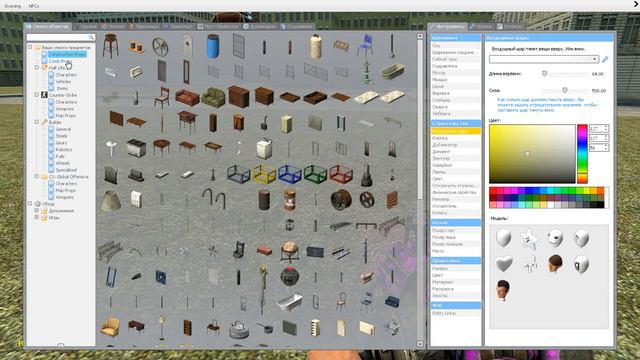Image resolution: width=640 pixels, height=360 pixels.
Task: Spawn the white pedestal sink prop
Action: (x=110, y=149)
